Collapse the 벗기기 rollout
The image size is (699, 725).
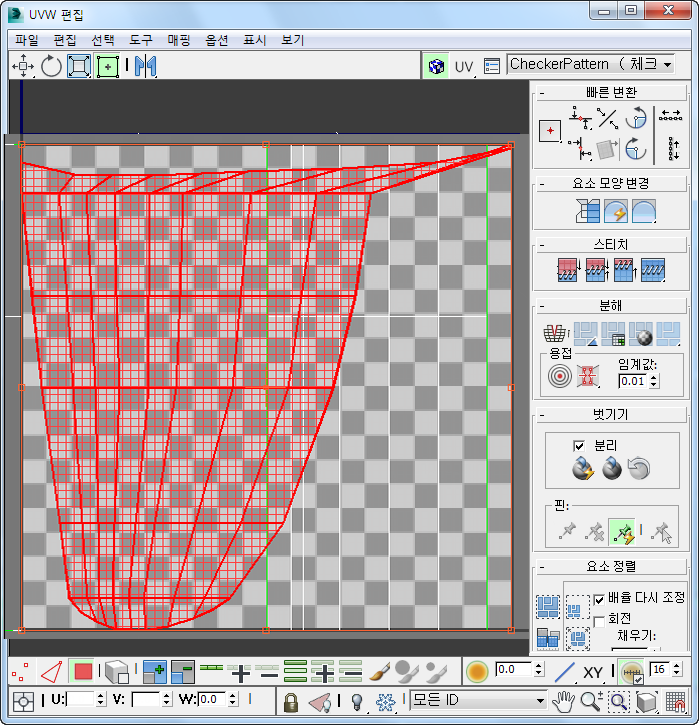pos(611,415)
